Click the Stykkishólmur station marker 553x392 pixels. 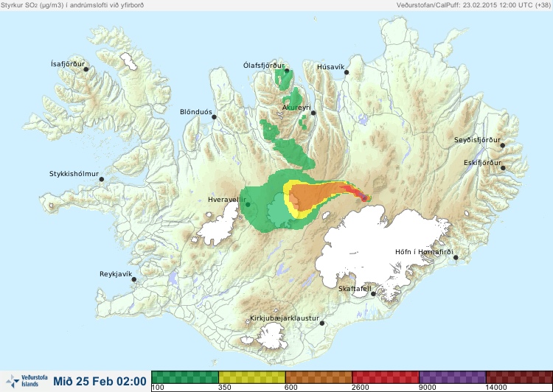click(x=102, y=180)
